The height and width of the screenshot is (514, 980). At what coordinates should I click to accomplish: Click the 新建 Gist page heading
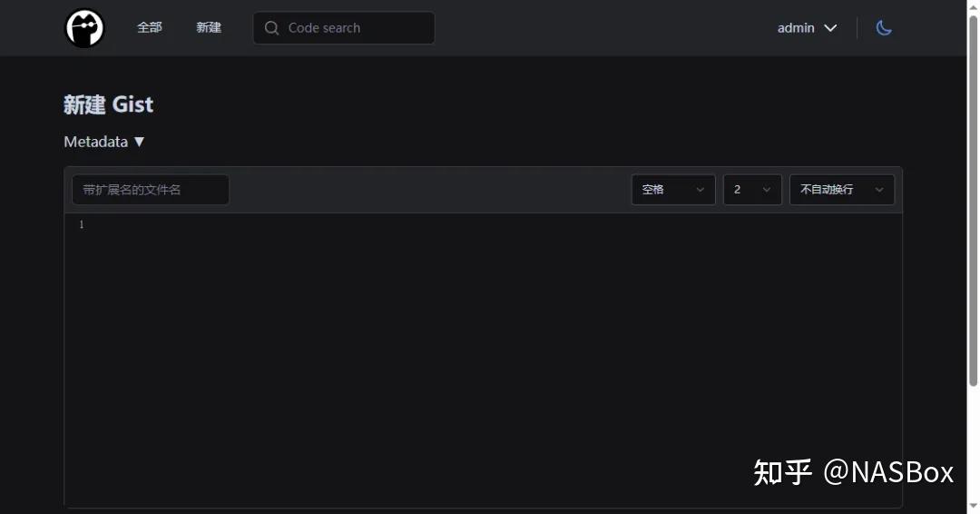[x=109, y=104]
